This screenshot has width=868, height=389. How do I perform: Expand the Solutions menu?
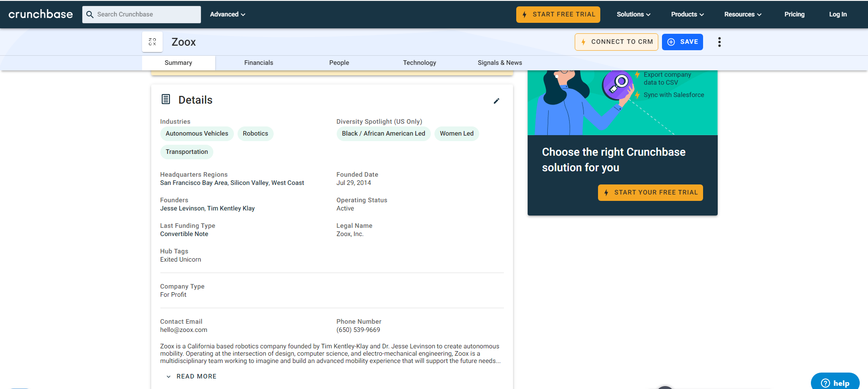tap(633, 15)
